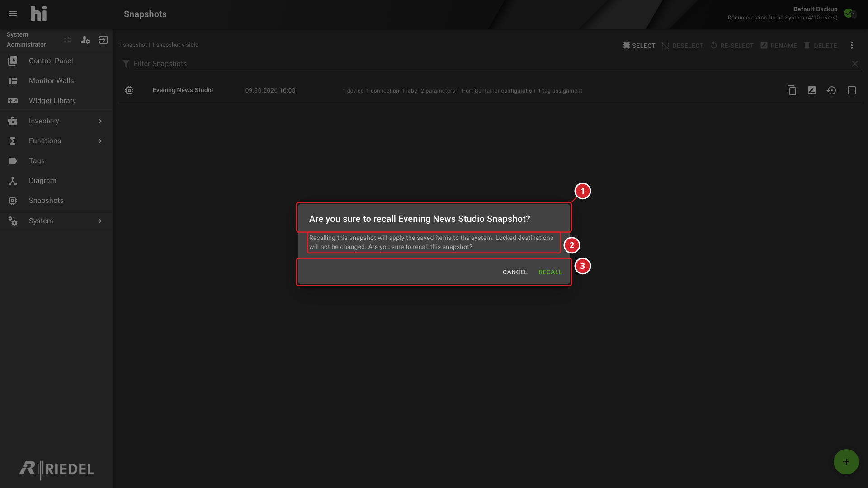Click the Diagram node icon
Screen dimensions: 868x488
[13, 181]
